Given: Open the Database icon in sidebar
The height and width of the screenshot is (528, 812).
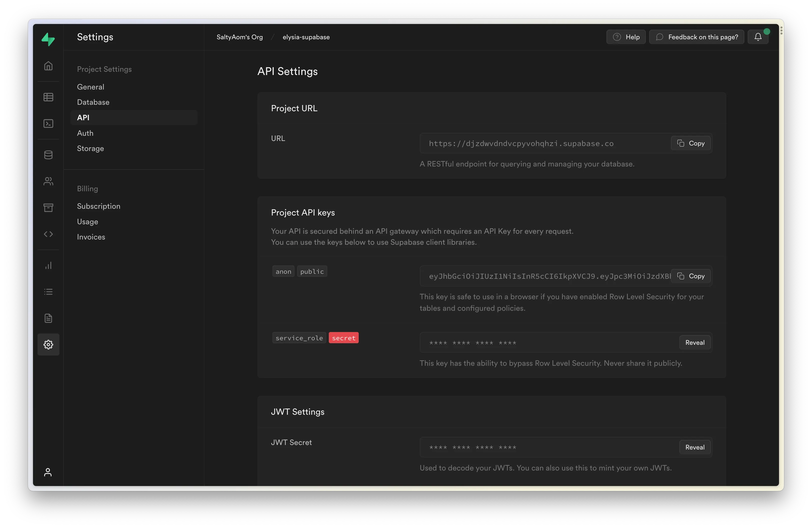Looking at the screenshot, I should (x=48, y=155).
